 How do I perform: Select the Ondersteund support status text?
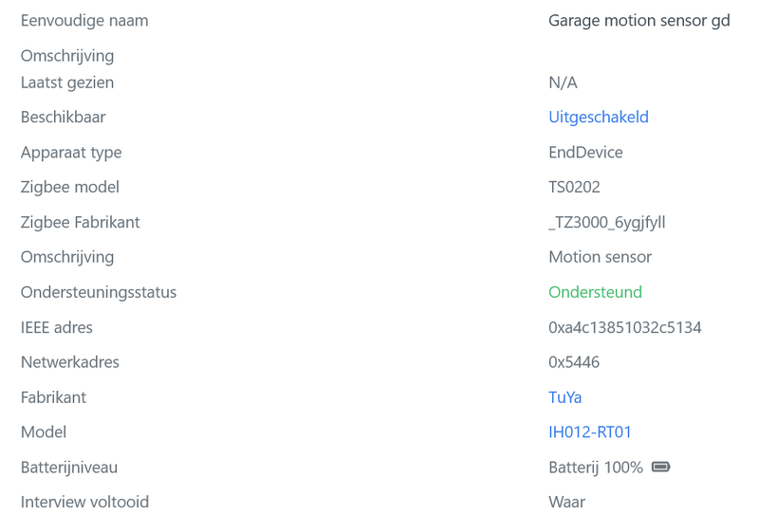595,292
